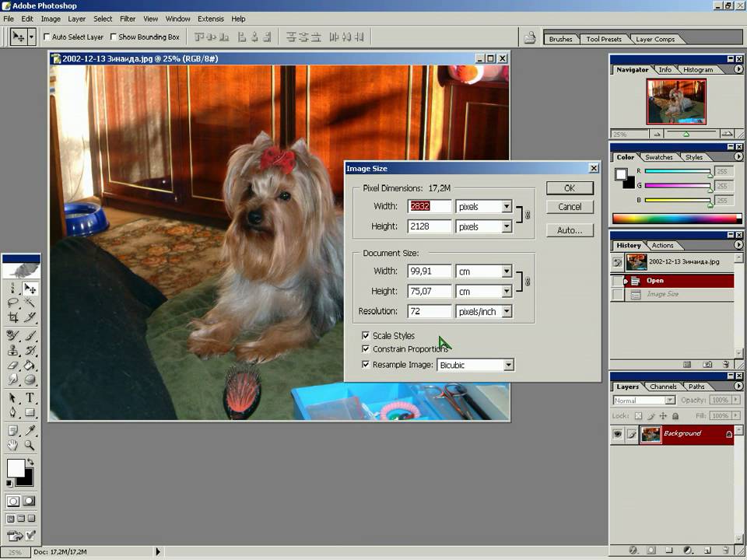Select the Eraser tool

(13, 366)
